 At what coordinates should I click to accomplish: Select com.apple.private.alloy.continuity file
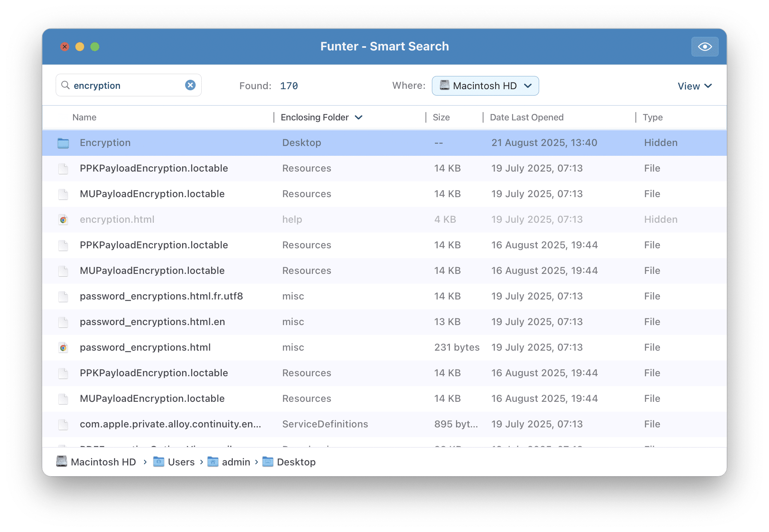pos(170,424)
